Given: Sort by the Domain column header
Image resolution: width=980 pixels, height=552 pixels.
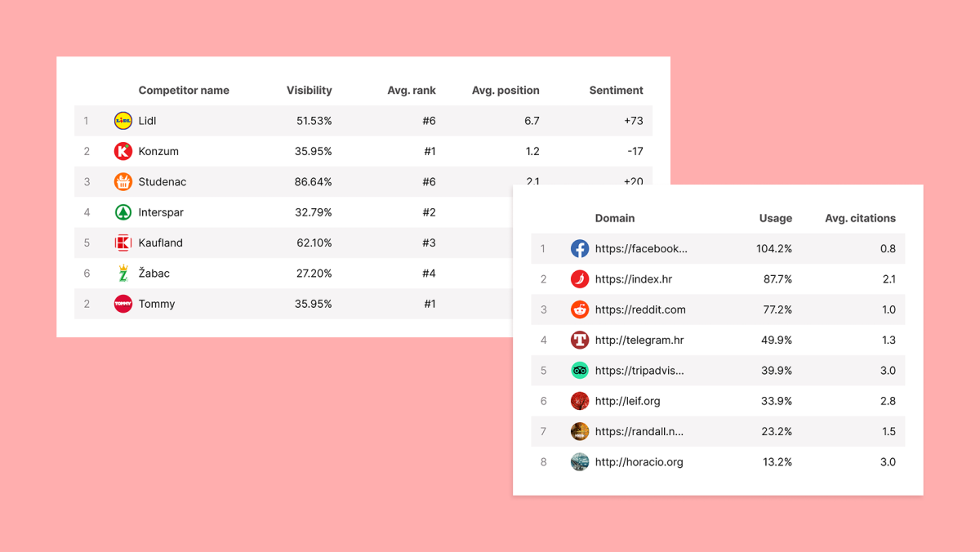Looking at the screenshot, I should tap(615, 218).
